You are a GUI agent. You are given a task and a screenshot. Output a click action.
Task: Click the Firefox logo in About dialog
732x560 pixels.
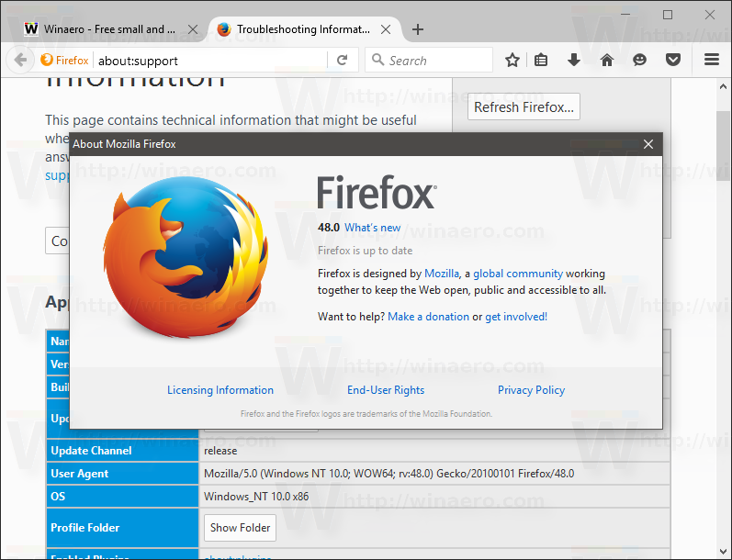click(x=186, y=257)
